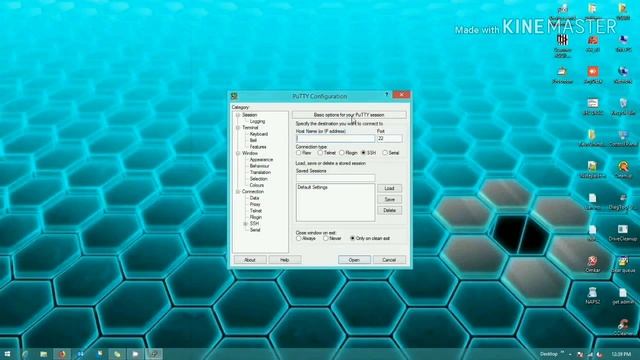Click the Delete session button

pos(389,210)
